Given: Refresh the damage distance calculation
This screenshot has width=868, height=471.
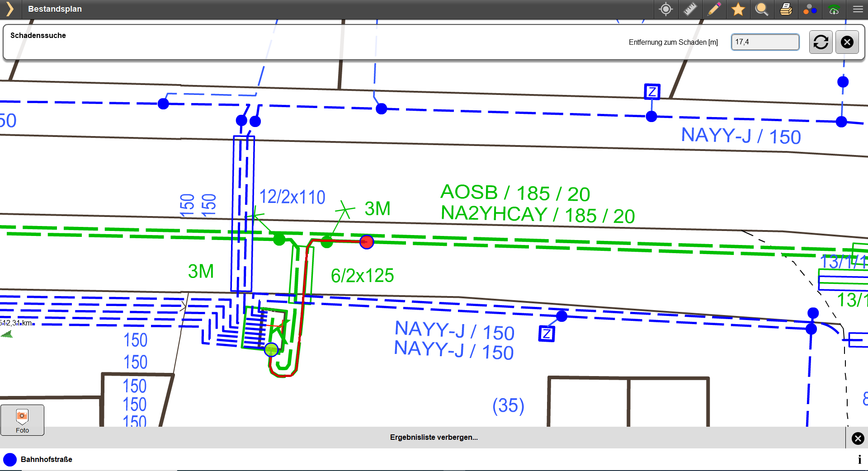Looking at the screenshot, I should 821,42.
